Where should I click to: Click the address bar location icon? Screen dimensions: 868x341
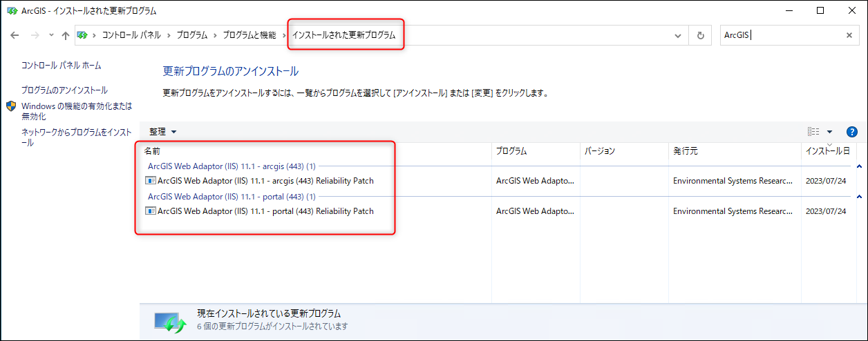[x=82, y=35]
